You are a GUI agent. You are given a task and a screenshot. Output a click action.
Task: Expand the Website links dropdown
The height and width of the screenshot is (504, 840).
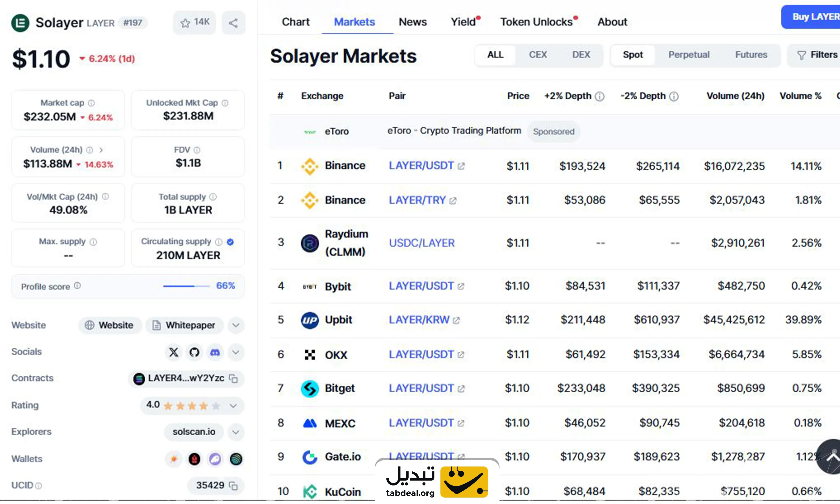coord(236,325)
